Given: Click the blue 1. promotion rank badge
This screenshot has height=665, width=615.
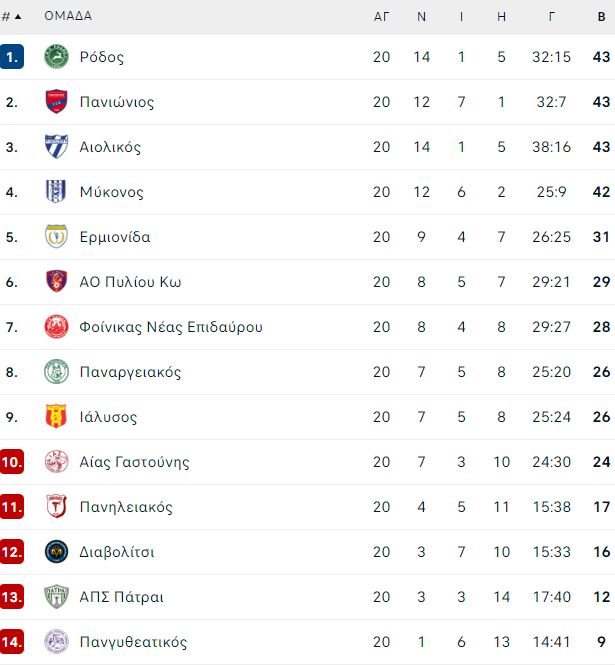Looking at the screenshot, I should (x=12, y=56).
